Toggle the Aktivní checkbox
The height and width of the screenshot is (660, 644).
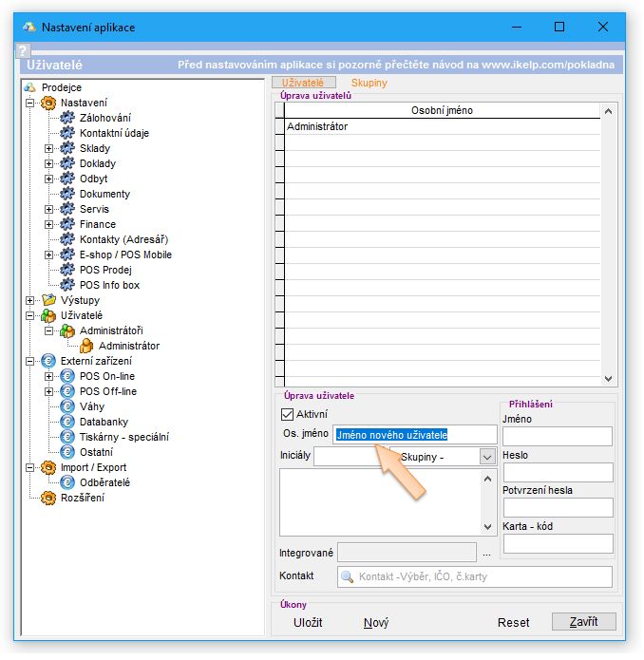click(x=288, y=414)
